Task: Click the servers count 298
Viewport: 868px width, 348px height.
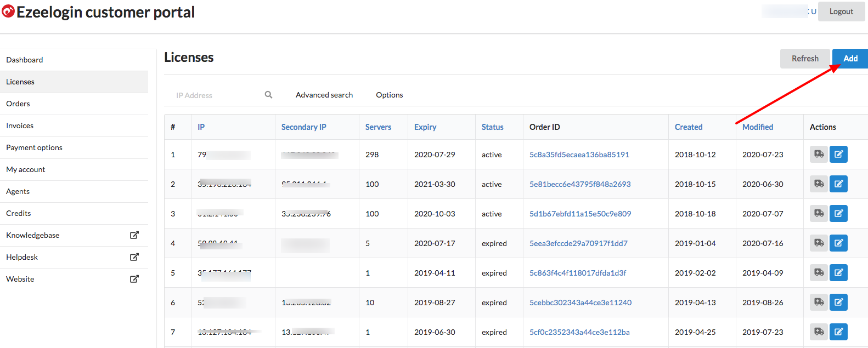Action: [372, 155]
